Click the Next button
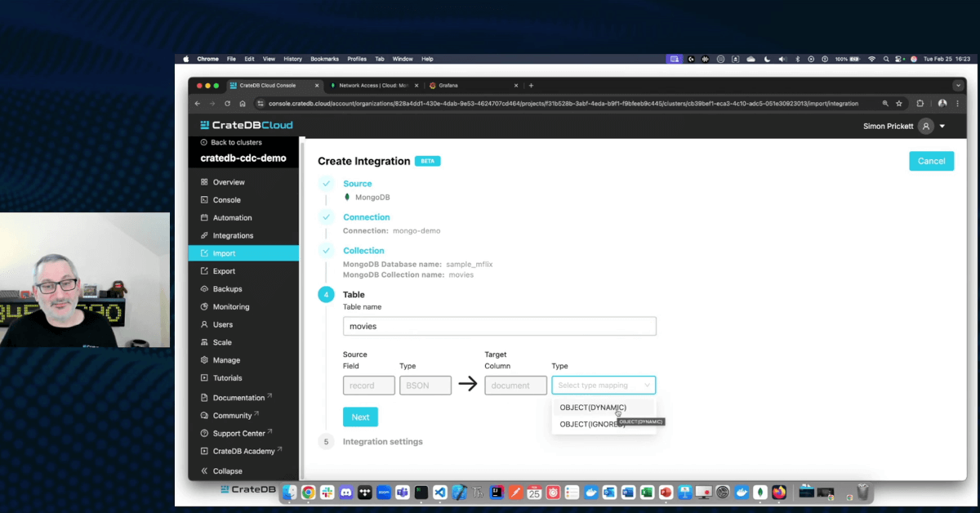The height and width of the screenshot is (513, 980). point(360,417)
